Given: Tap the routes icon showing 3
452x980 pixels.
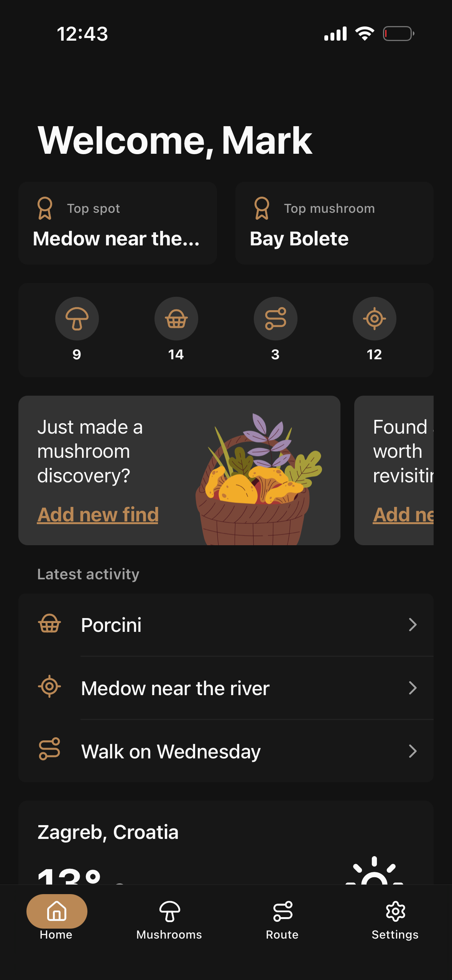Looking at the screenshot, I should coord(275,319).
